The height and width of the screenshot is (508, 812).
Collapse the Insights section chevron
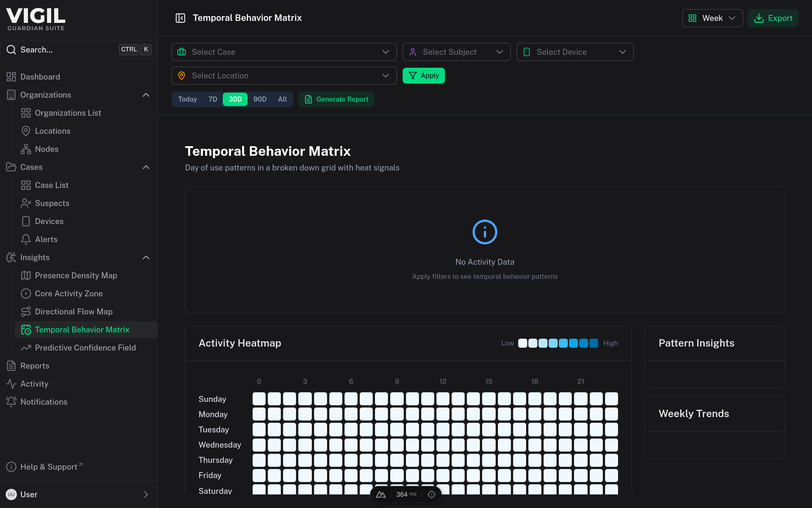pyautogui.click(x=146, y=258)
